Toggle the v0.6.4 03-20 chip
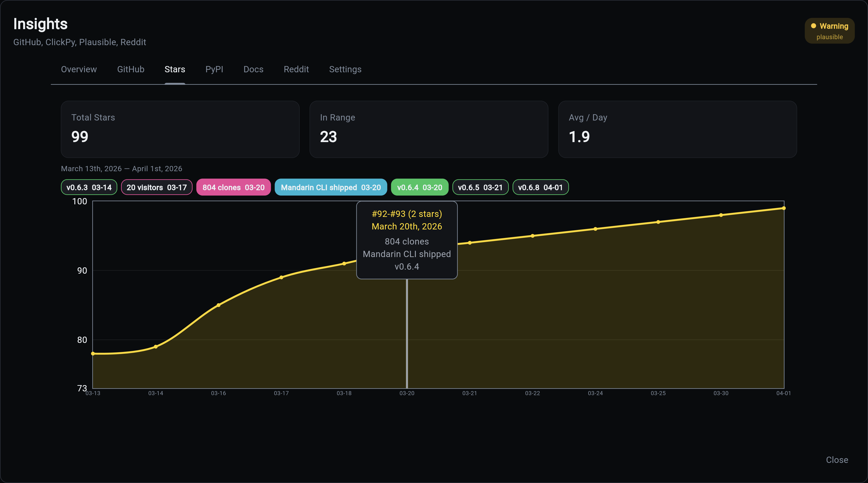 pyautogui.click(x=419, y=187)
